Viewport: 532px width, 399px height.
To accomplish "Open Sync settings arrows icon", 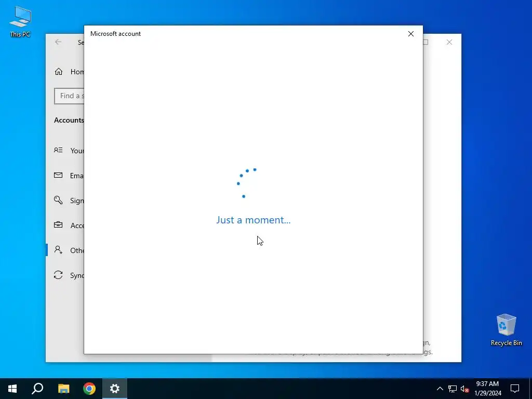I will click(x=58, y=275).
